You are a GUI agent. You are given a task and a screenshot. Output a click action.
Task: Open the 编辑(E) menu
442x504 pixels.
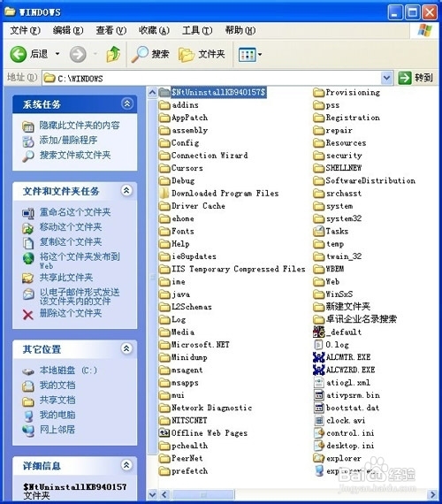click(68, 31)
